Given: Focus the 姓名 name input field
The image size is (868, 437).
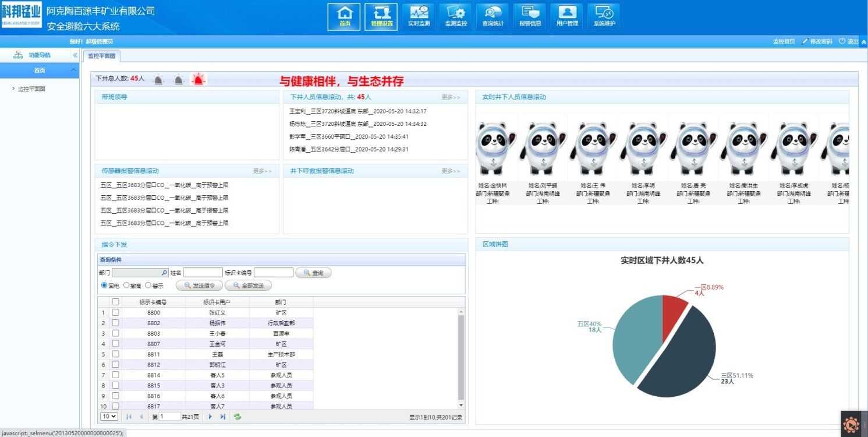Looking at the screenshot, I should pos(203,273).
